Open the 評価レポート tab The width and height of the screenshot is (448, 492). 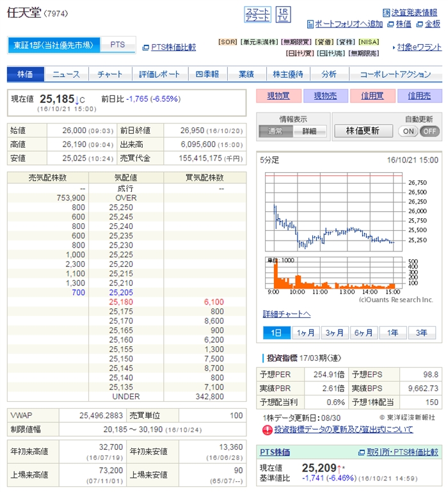(x=160, y=74)
